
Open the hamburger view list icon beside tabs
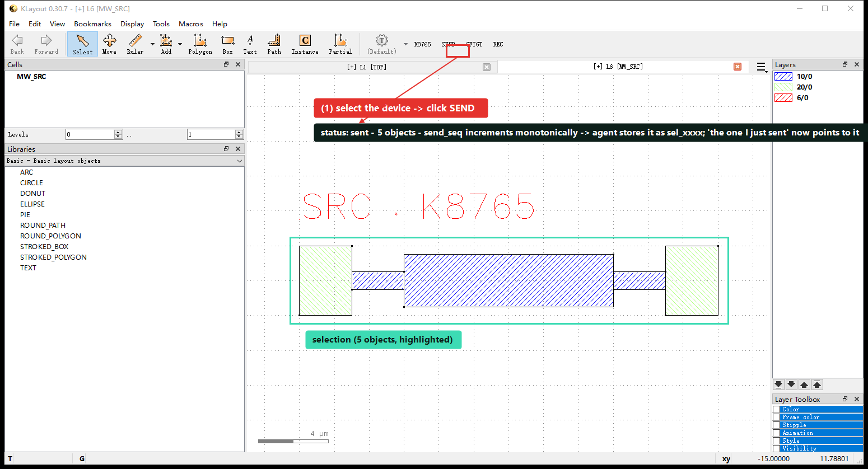click(x=761, y=67)
